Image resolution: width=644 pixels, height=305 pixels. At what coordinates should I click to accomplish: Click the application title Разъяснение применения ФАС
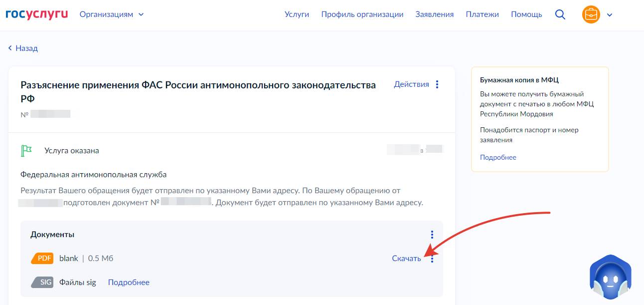[x=198, y=92]
